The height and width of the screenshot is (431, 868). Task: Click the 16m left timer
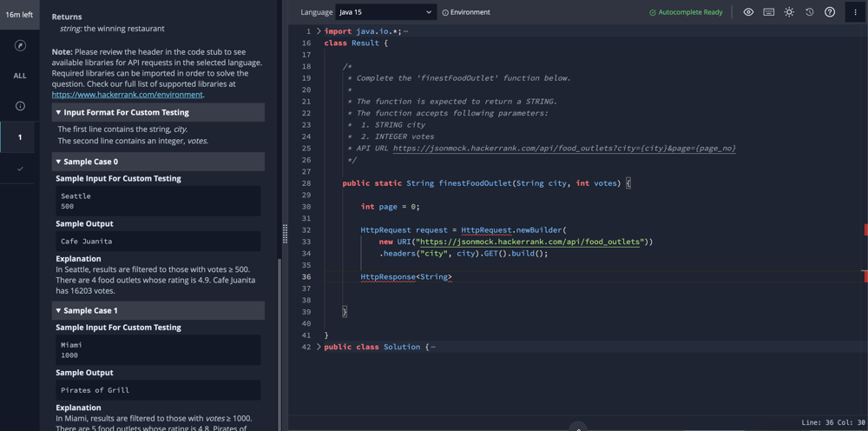click(19, 15)
